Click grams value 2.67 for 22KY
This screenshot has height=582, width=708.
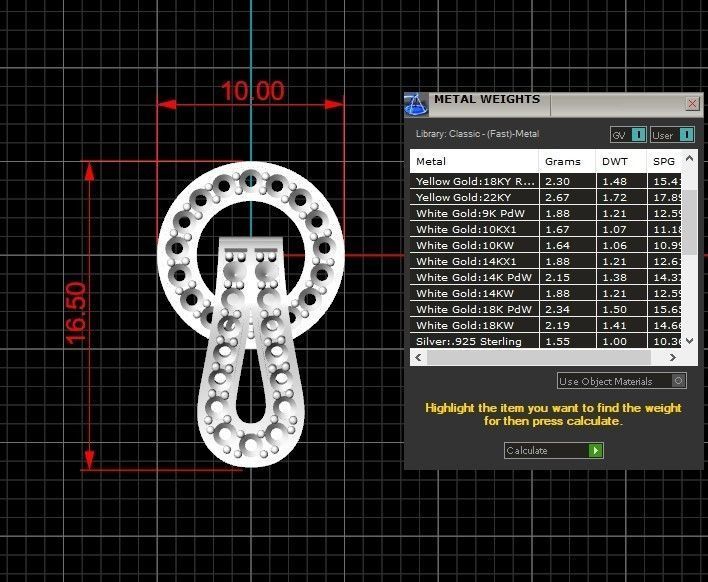557,197
